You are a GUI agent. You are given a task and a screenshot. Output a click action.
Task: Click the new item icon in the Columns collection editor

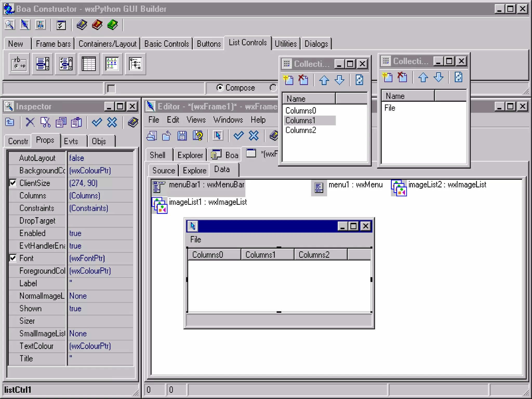(288, 80)
